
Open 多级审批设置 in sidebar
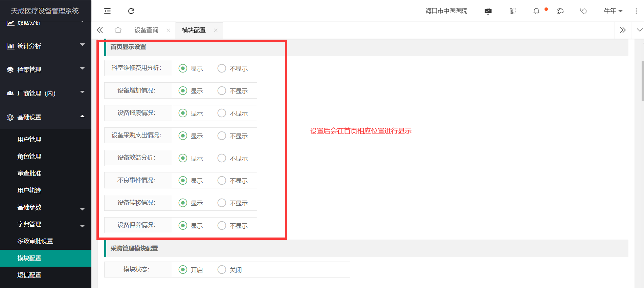point(35,241)
